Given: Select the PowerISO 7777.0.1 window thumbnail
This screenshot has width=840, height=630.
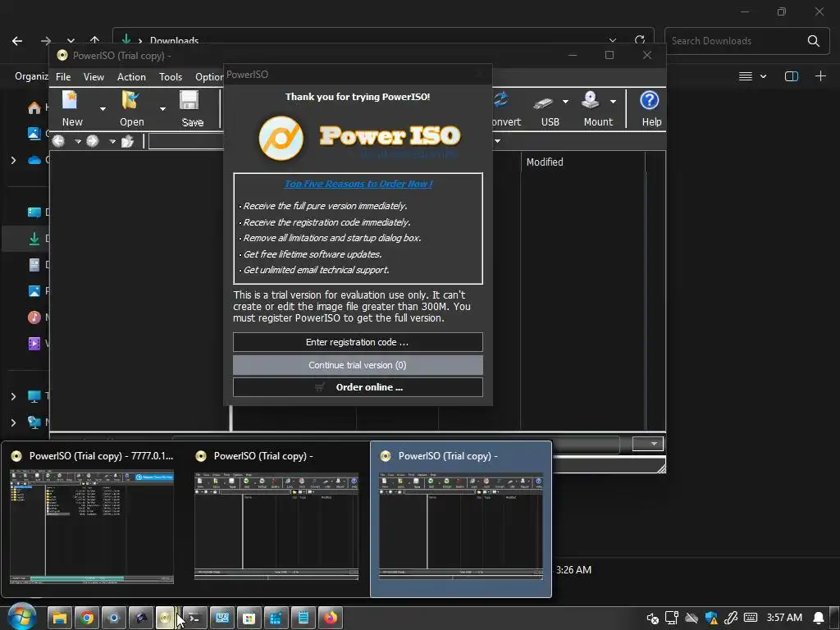Looking at the screenshot, I should [92, 518].
